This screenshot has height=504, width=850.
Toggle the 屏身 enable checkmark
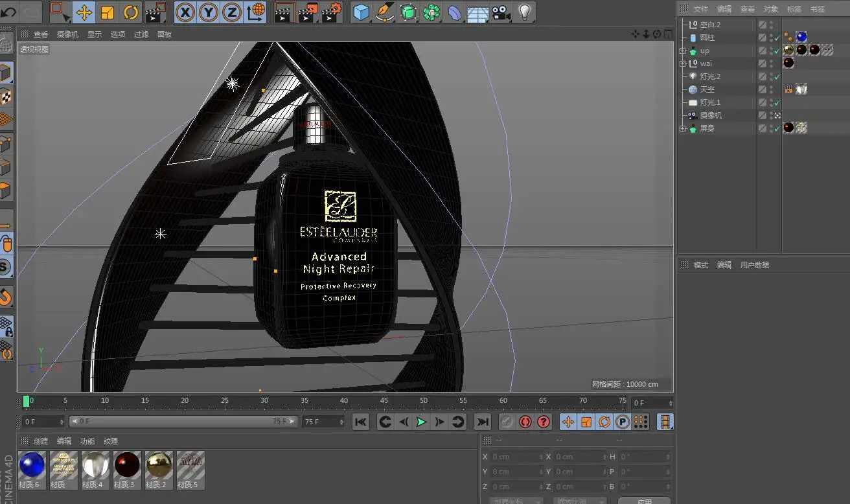click(x=777, y=128)
